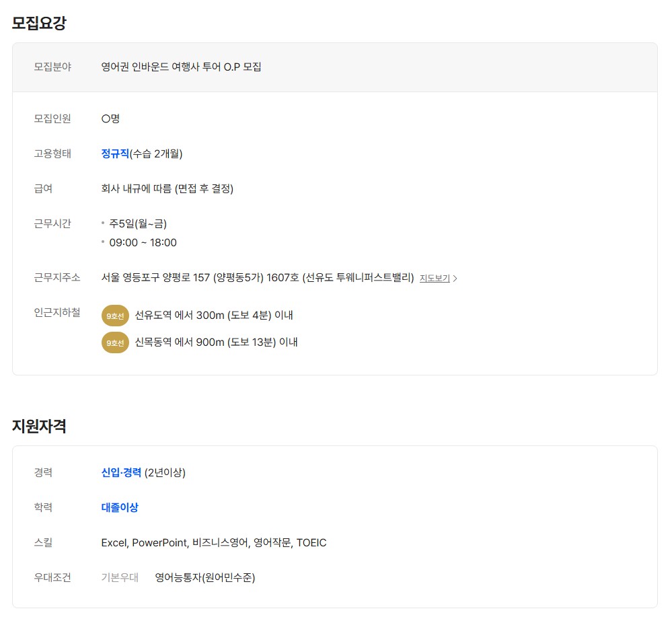Click the 9호선 badge beside 신목동역
The height and width of the screenshot is (617, 672).
(115, 342)
